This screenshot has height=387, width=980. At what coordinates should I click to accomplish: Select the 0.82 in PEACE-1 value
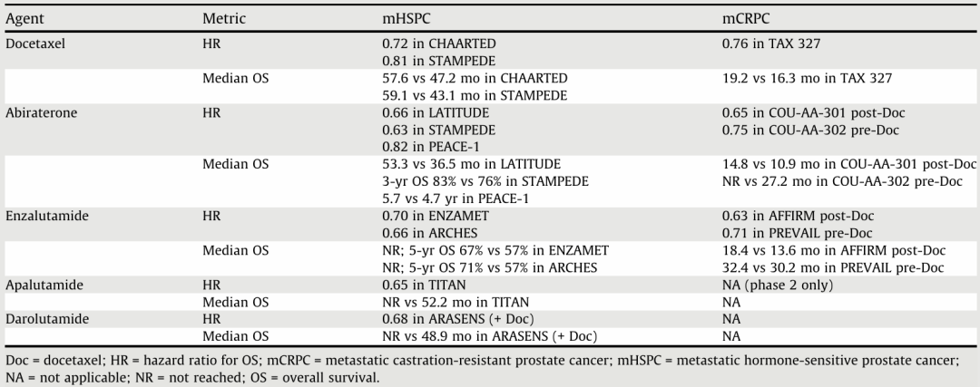430,146
